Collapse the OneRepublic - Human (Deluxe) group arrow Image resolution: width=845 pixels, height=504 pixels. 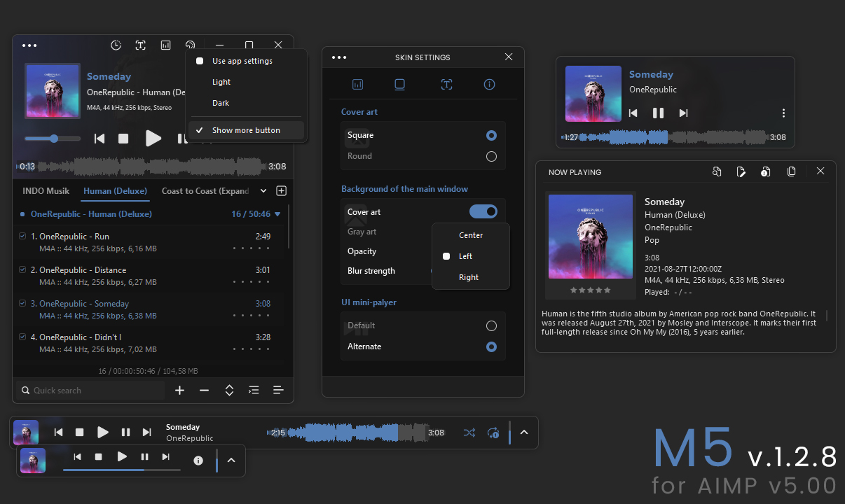[x=277, y=214]
